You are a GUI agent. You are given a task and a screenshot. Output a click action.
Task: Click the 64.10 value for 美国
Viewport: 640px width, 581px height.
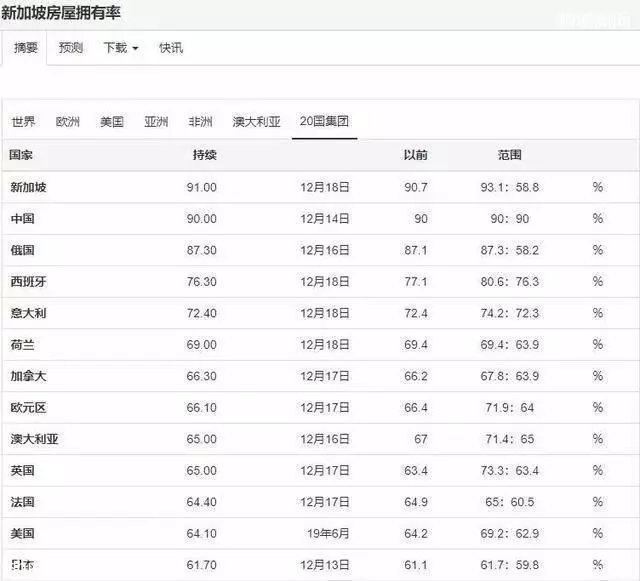tap(202, 533)
